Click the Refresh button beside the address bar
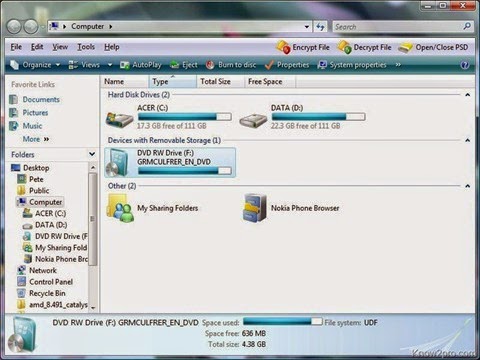 coord(320,27)
